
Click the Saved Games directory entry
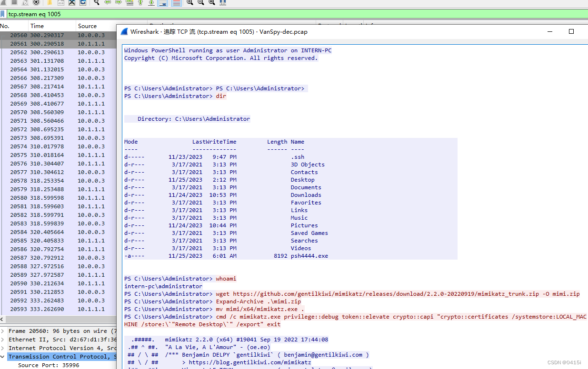tap(309, 233)
